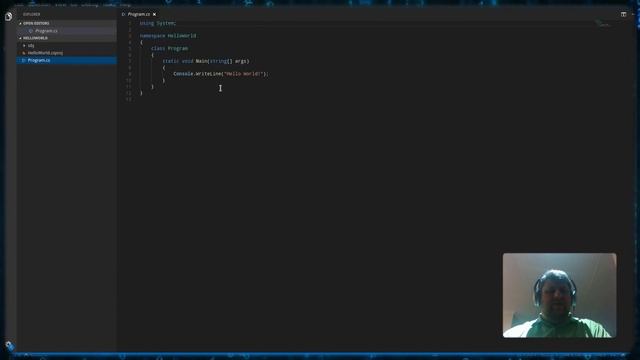
Task: Click the 'class Program' line
Action: [169, 49]
